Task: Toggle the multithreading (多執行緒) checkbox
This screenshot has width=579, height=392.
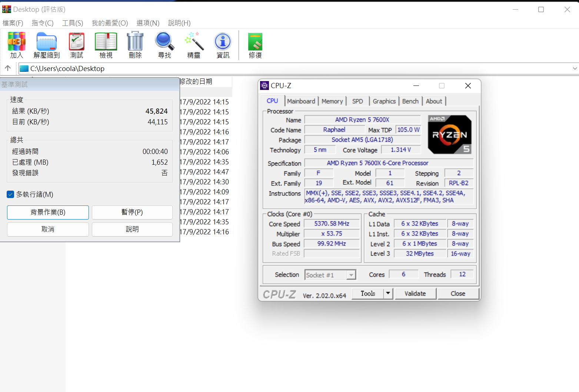Action: pyautogui.click(x=10, y=194)
